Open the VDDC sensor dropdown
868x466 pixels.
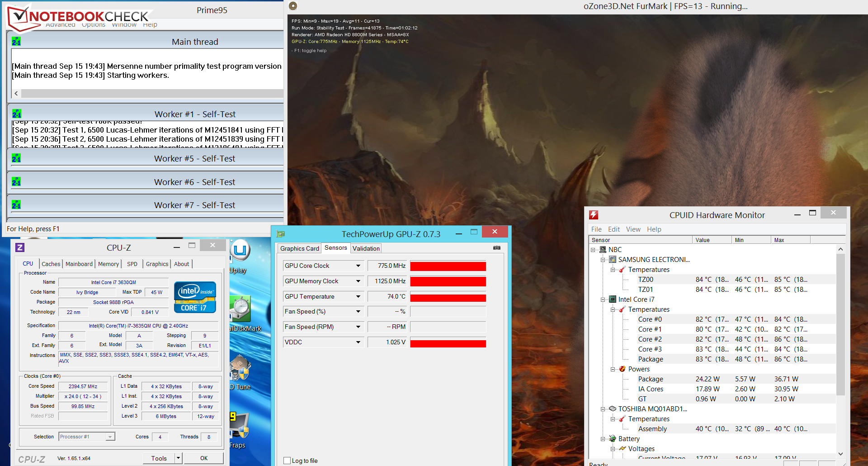(x=358, y=342)
